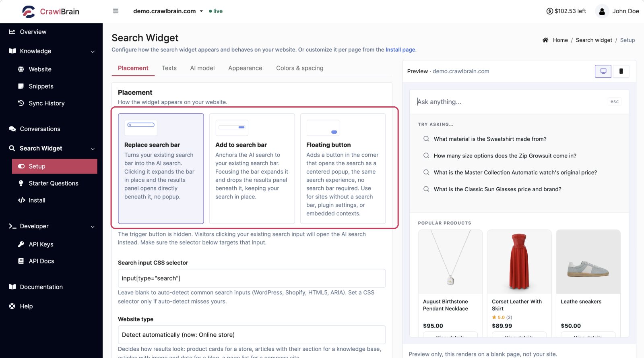The image size is (644, 358).
Task: Select Add to search bar option
Action: pos(252,168)
